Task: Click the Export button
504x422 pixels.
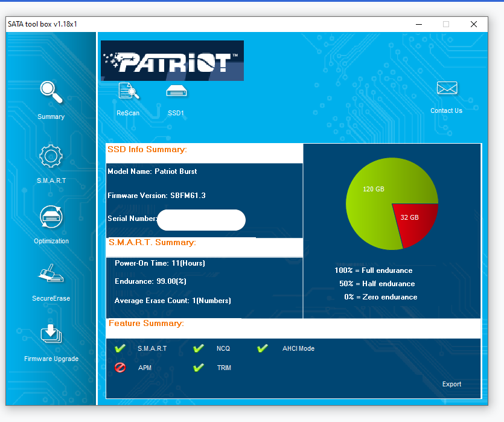Action: click(451, 384)
